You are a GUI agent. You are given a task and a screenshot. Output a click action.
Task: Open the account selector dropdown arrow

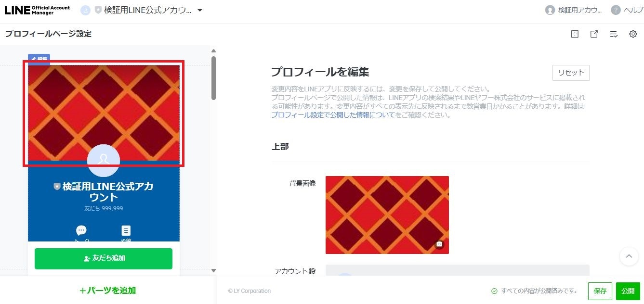(x=200, y=10)
